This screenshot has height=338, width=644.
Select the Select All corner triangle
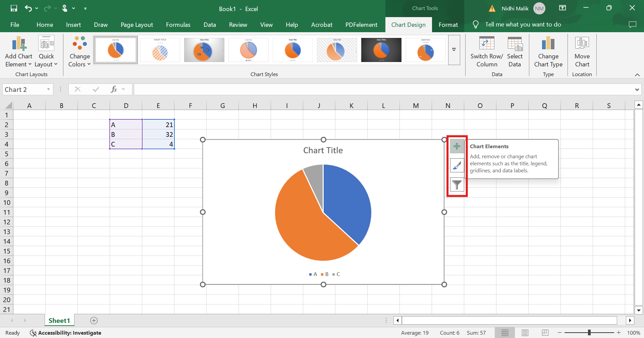pos(8,106)
